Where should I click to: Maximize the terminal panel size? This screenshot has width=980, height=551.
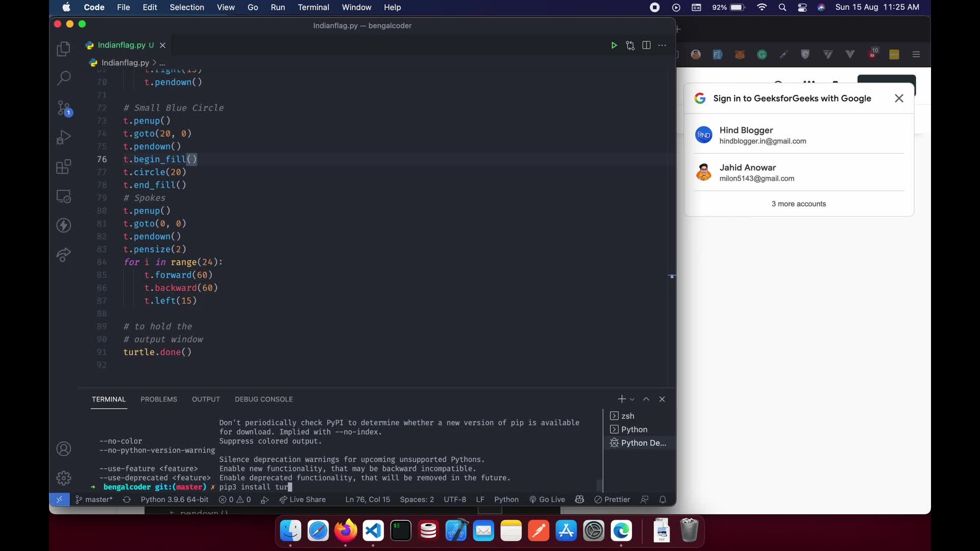tap(646, 399)
